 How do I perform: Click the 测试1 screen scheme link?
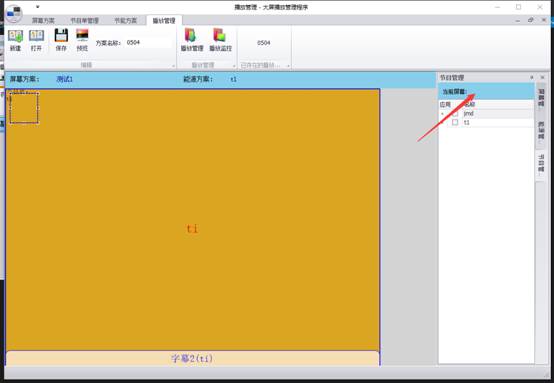click(65, 79)
